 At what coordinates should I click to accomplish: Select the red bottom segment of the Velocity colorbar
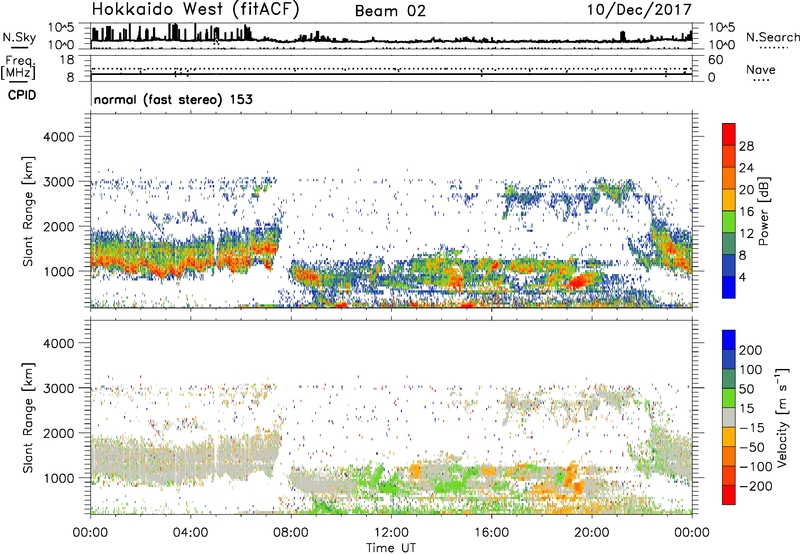pos(729,495)
